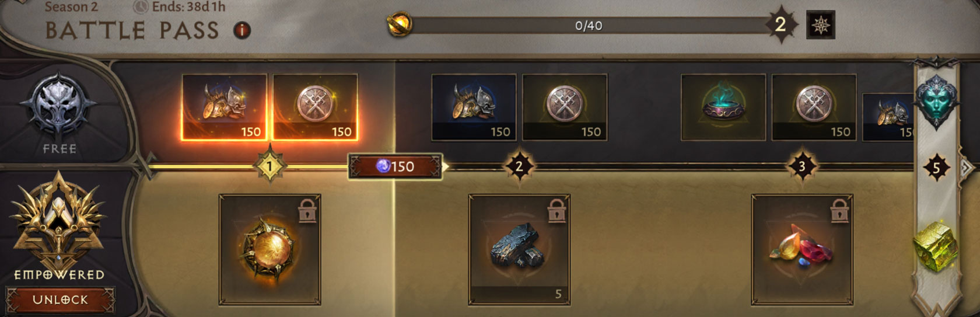Select the rank 2 free armor reward
The width and height of the screenshot is (980, 317).
tap(474, 107)
